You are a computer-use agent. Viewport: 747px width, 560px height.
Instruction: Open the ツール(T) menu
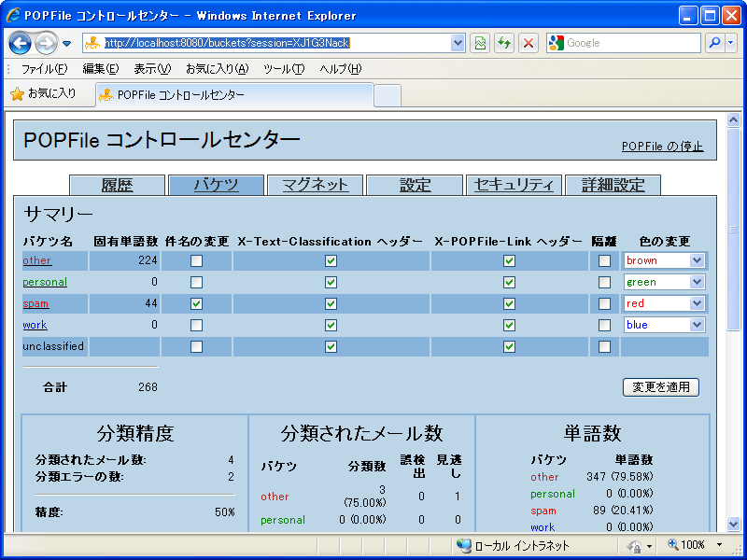point(284,69)
